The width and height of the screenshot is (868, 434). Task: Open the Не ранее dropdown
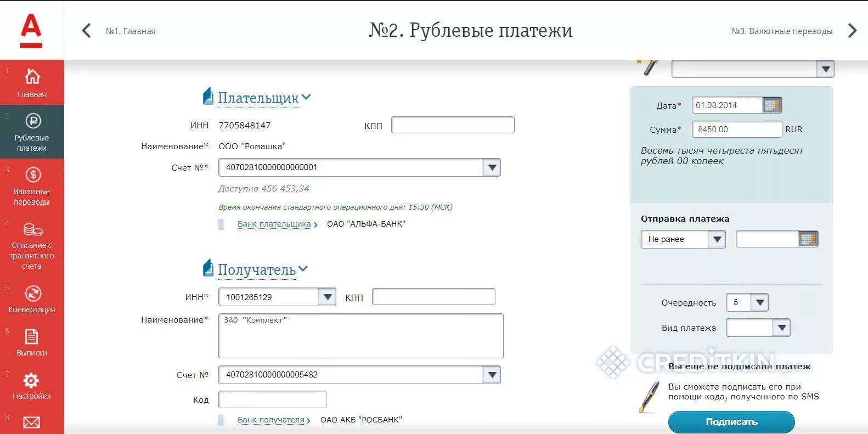point(683,239)
